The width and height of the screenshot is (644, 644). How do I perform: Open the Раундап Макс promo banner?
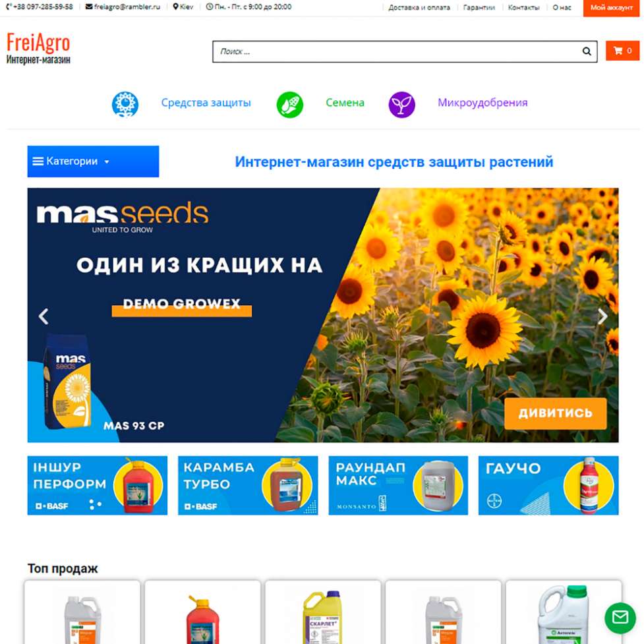(398, 485)
